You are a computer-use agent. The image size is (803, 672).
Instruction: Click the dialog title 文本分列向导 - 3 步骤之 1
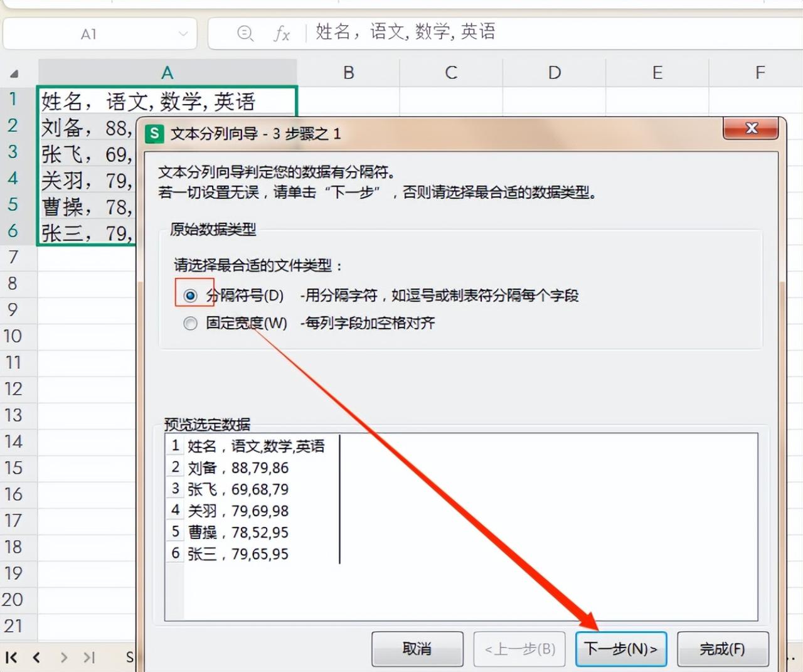[x=256, y=133]
